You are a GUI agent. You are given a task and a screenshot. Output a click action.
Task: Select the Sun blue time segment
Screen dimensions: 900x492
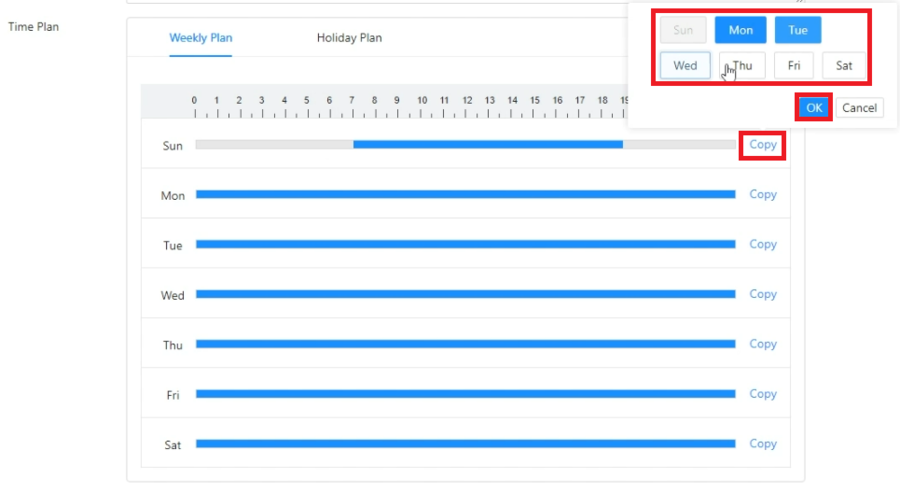pos(488,145)
